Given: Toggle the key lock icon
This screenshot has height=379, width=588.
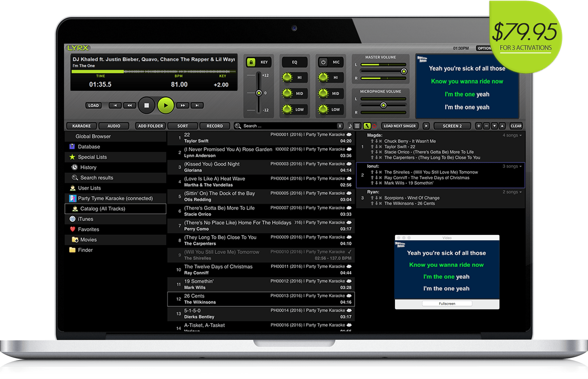Looking at the screenshot, I should click(x=251, y=62).
